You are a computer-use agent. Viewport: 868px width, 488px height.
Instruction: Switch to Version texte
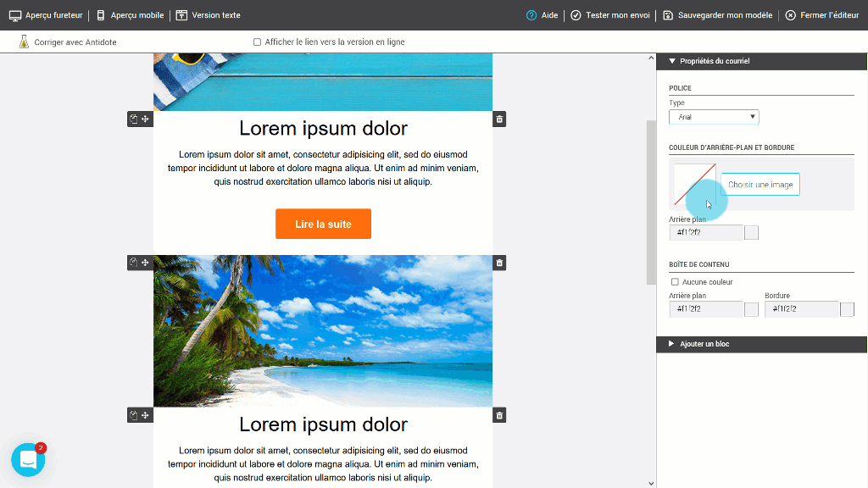(209, 15)
